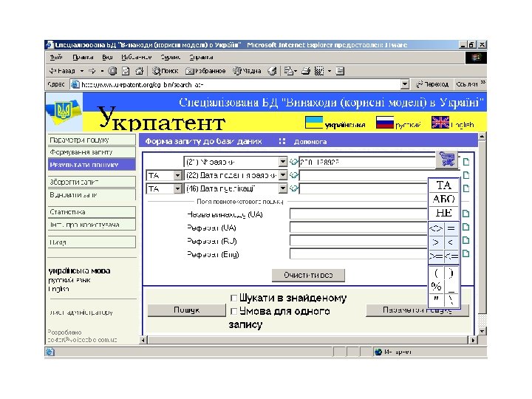Click the British flag icon

440,122
